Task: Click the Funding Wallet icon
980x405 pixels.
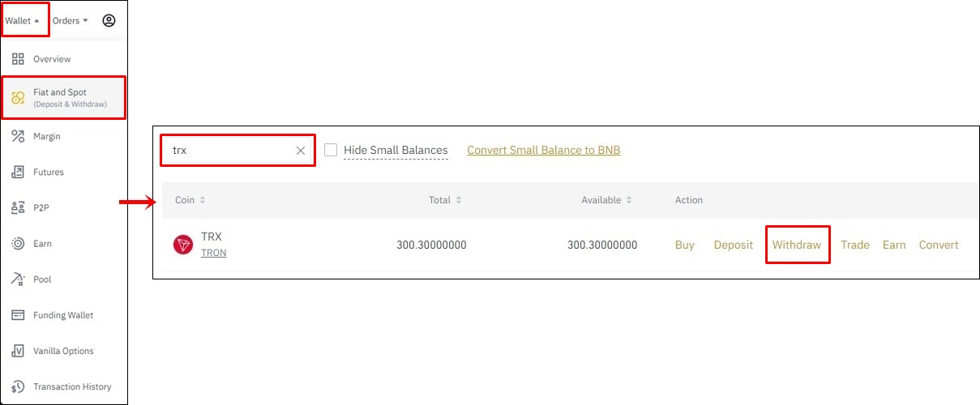Action: (18, 315)
